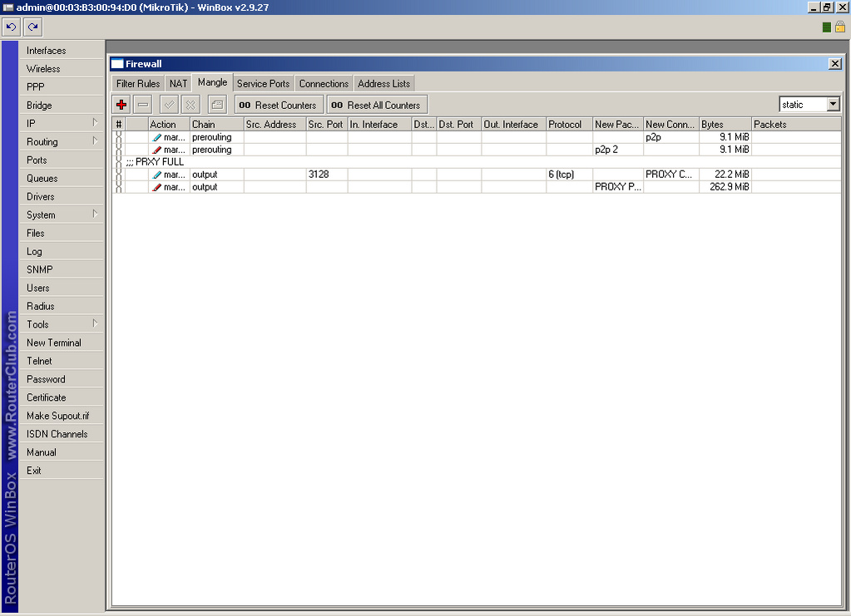Expand the IP submenu
This screenshot has width=851, height=616.
(95, 122)
